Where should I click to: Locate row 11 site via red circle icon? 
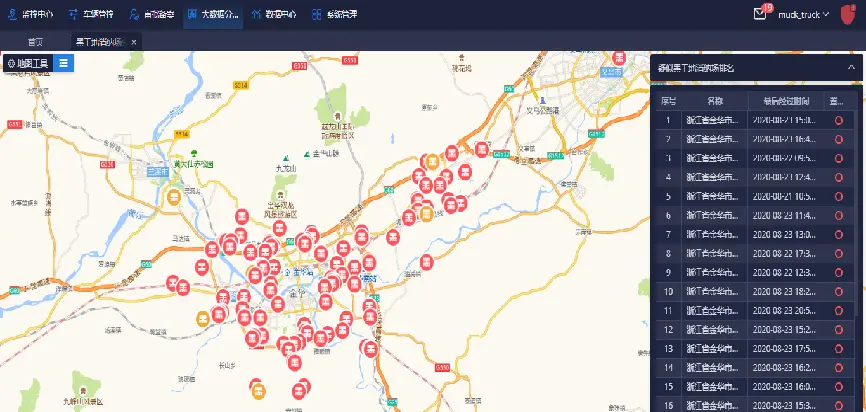(x=838, y=311)
